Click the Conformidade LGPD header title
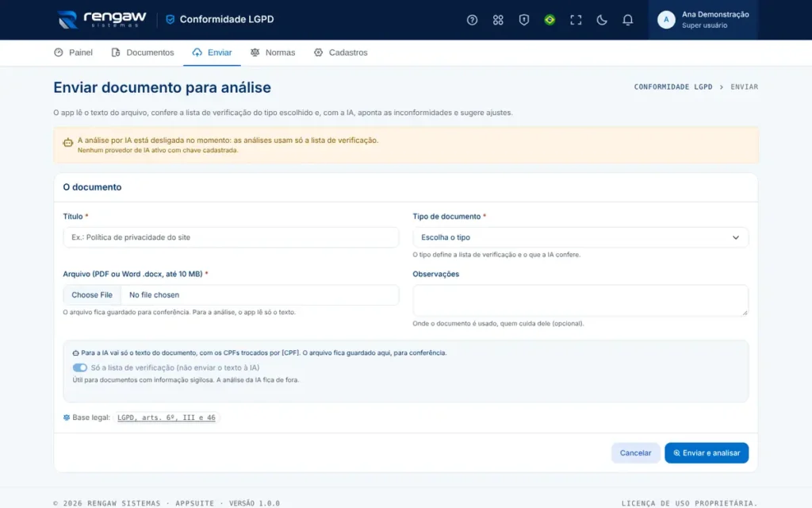 (x=227, y=19)
